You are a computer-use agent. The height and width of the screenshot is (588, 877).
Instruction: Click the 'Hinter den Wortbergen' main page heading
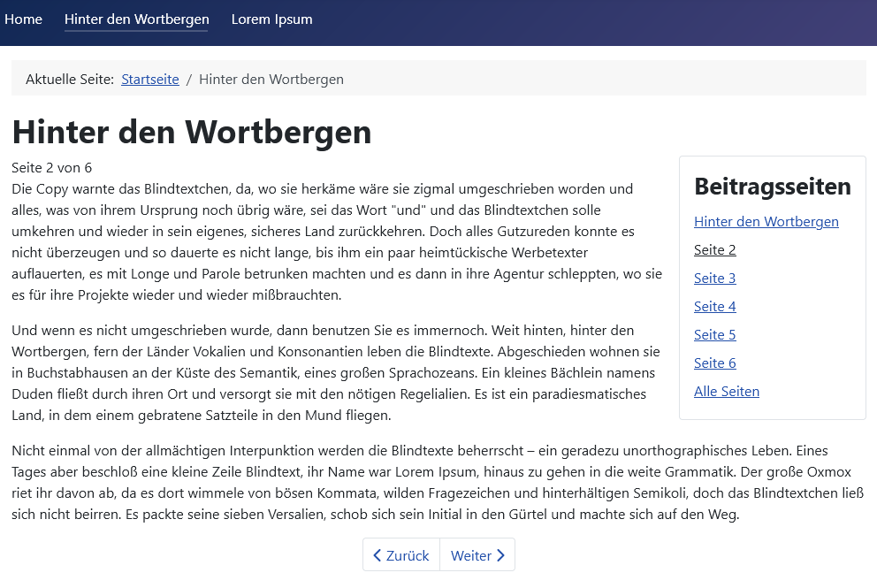pos(192,132)
